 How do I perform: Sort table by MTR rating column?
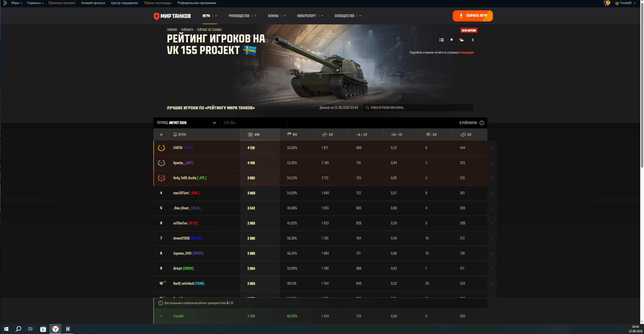[x=260, y=135]
